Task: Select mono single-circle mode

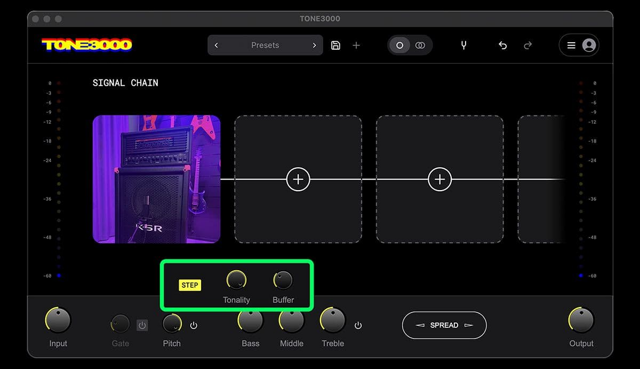Action: click(x=400, y=45)
